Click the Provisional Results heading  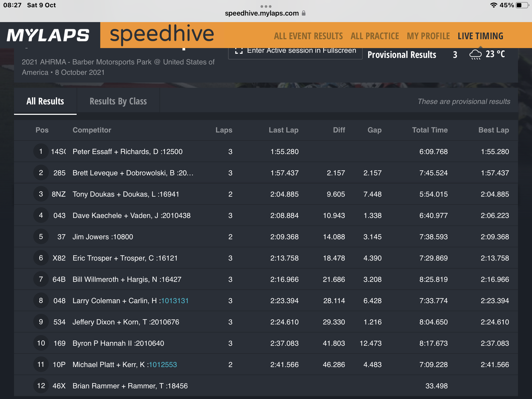(x=402, y=55)
